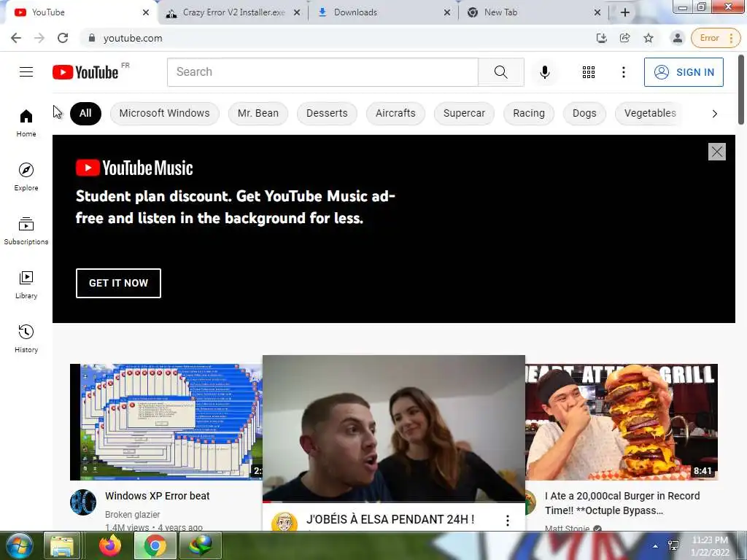Click the Chrome Error update button

716,38
